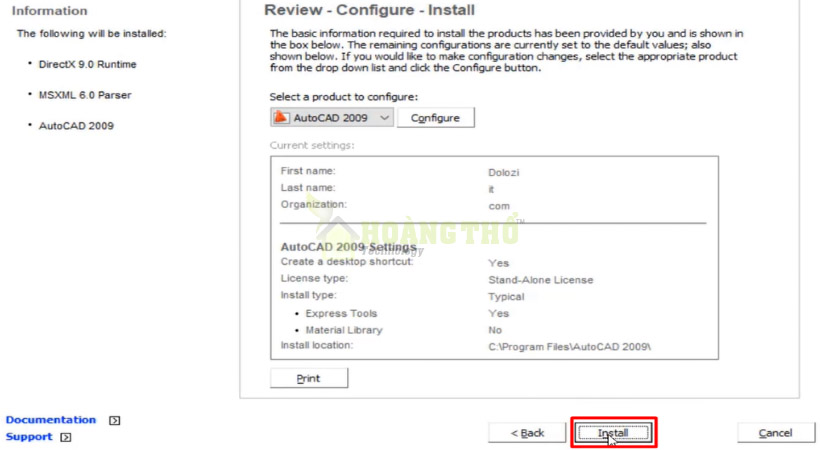Click the Review - Configure - Install heading
This screenshot has height=450, width=820.
click(357, 10)
